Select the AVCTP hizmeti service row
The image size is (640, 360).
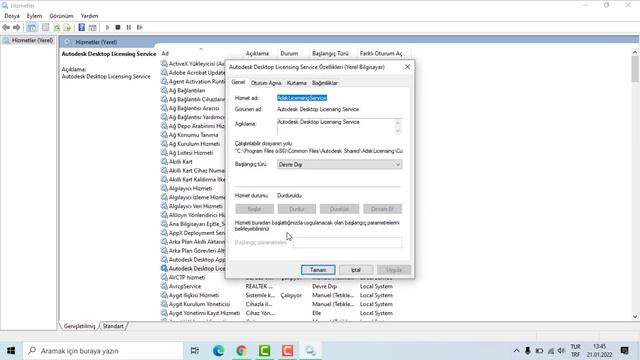tap(187, 278)
